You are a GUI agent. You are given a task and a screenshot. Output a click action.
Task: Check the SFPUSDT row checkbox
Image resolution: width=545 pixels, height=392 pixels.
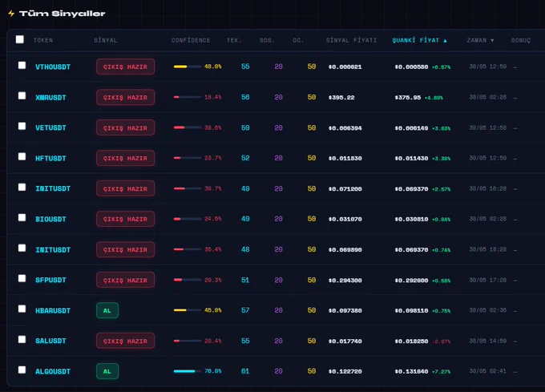click(22, 278)
